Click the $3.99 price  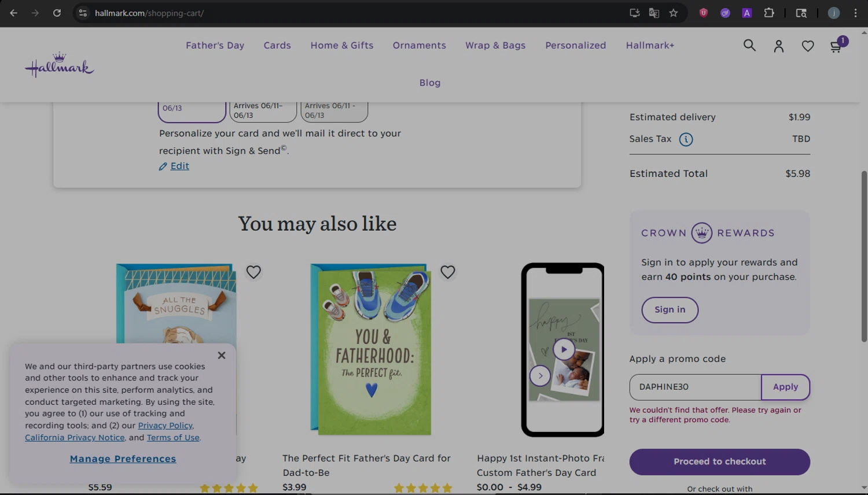[x=294, y=487]
